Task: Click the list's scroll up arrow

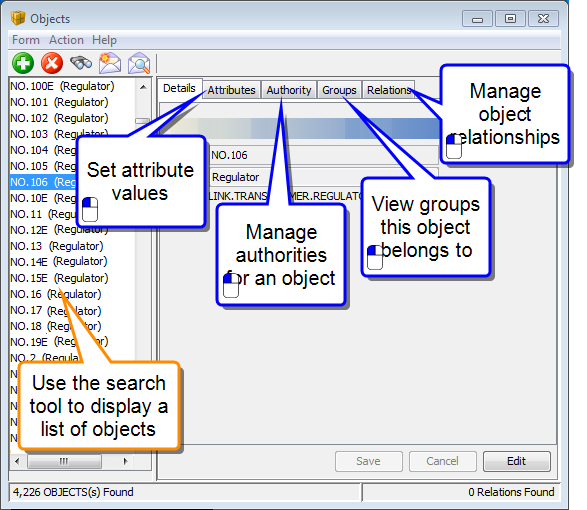Action: coord(143,87)
